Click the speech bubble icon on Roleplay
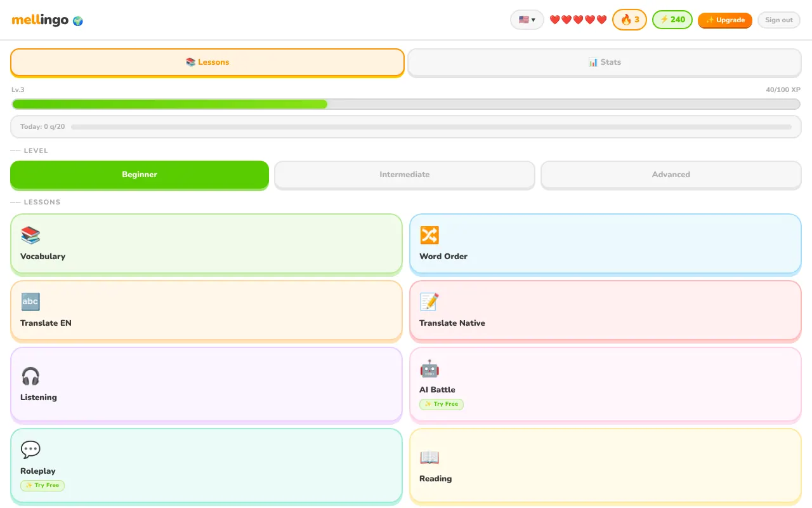This screenshot has width=812, height=508. point(30,450)
